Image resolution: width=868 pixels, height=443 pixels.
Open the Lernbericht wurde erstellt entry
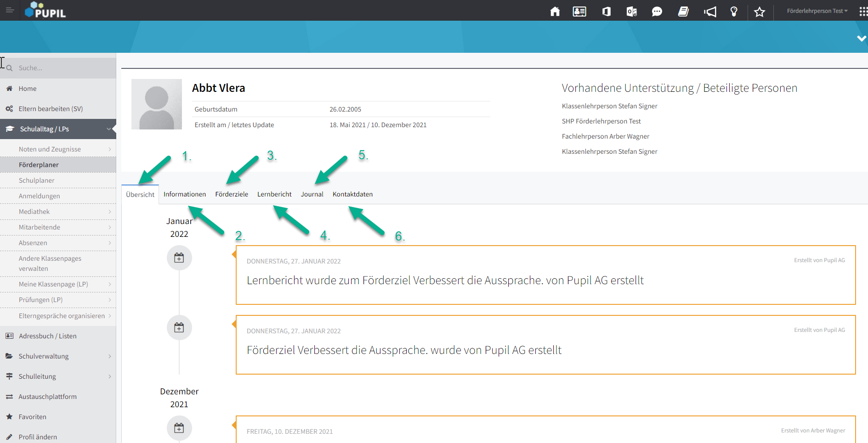point(545,275)
